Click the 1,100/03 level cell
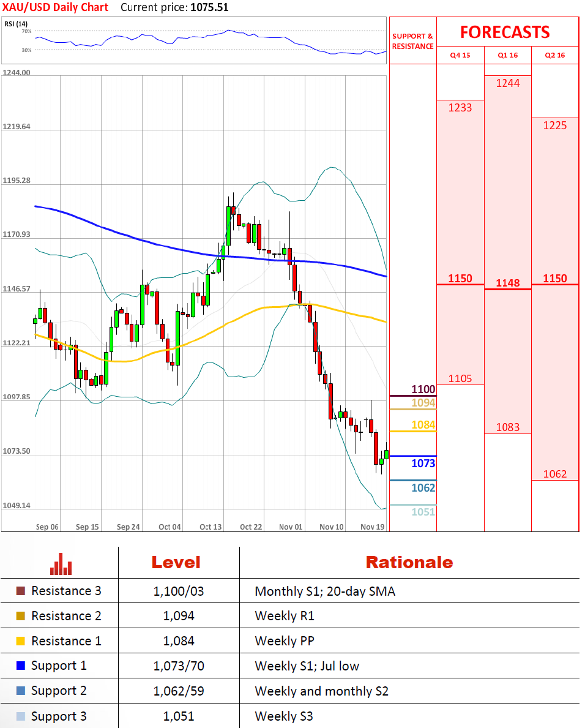This screenshot has width=585, height=728. [178, 591]
